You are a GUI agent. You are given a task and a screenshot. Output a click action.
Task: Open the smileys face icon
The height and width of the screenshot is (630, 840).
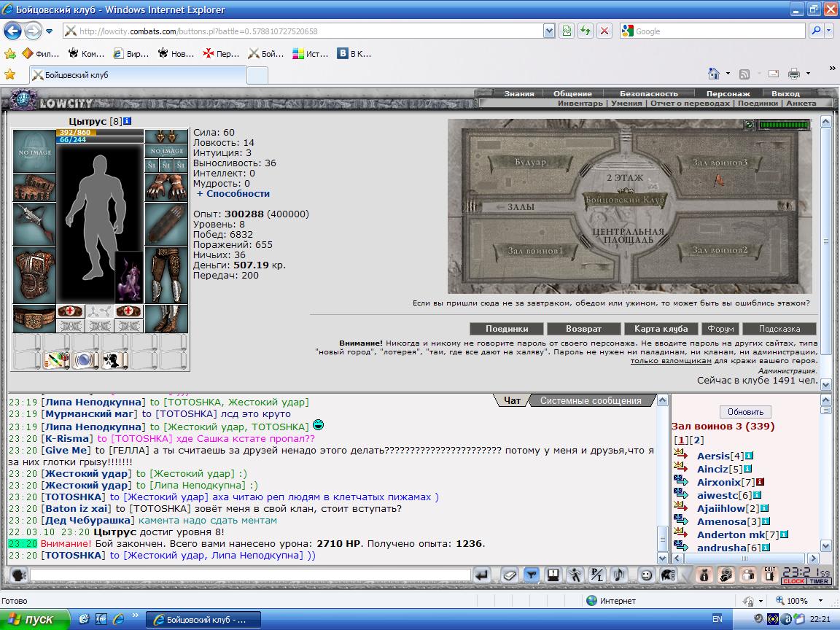point(647,575)
